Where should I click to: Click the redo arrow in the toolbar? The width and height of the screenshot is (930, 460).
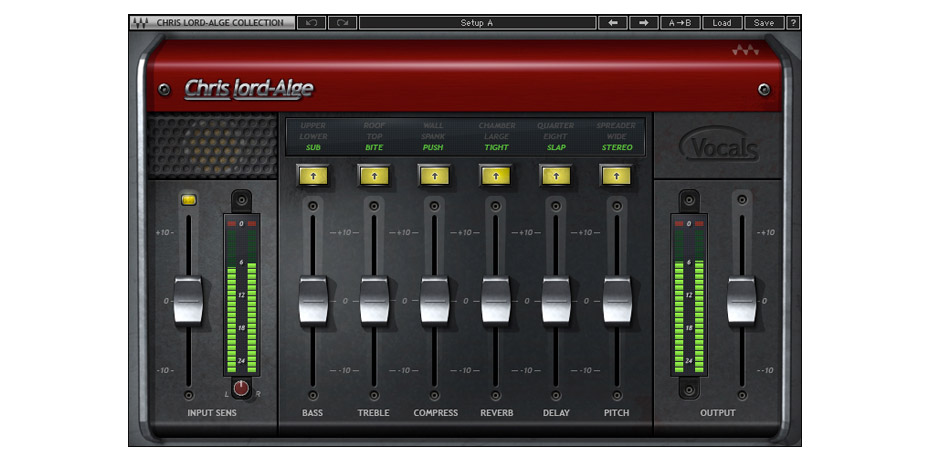click(342, 22)
